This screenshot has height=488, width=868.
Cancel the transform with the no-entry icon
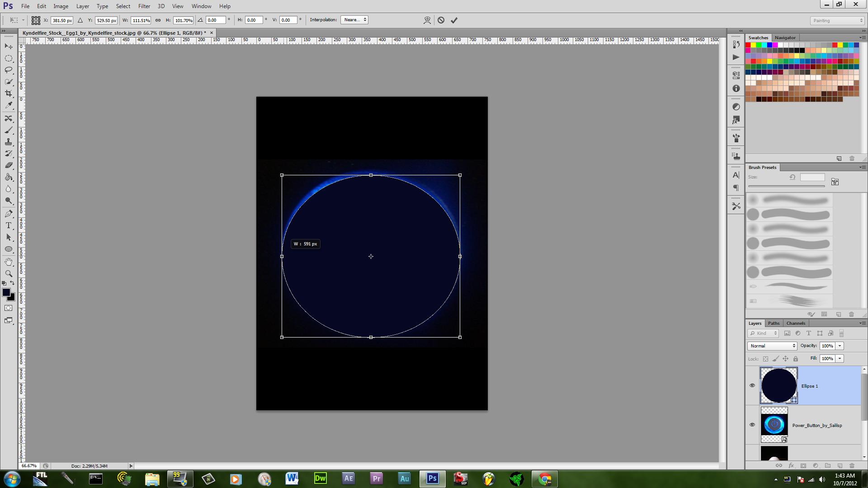click(x=441, y=20)
